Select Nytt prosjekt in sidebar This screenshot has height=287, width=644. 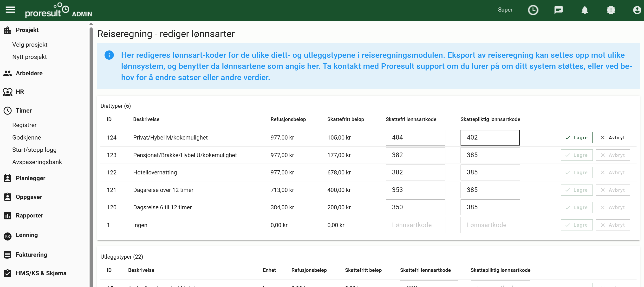point(29,57)
